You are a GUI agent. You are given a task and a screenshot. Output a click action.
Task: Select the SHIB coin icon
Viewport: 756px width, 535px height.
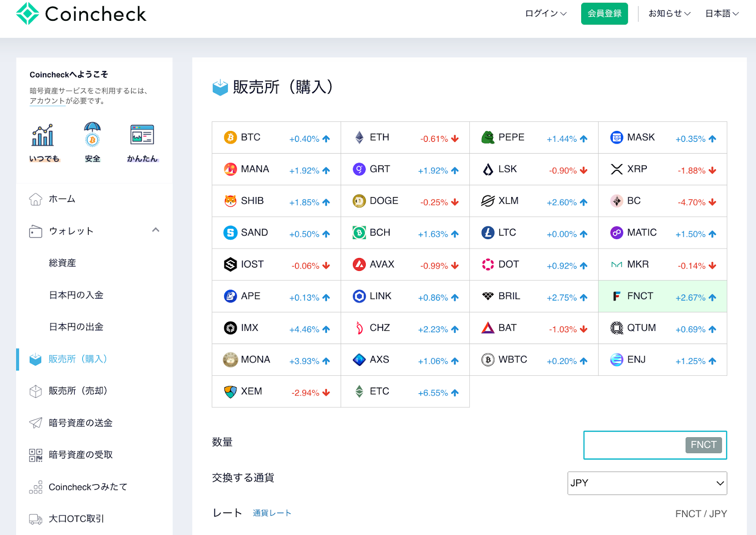[230, 201]
